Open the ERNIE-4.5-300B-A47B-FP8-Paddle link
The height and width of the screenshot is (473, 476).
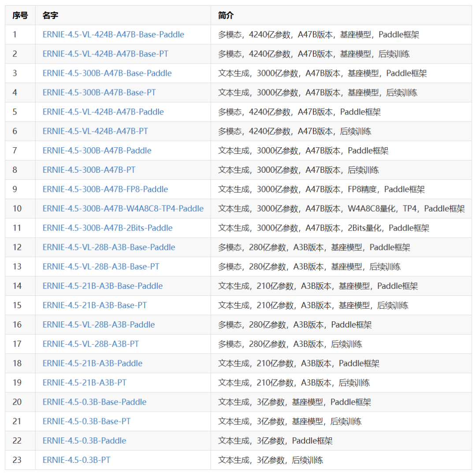coord(105,190)
